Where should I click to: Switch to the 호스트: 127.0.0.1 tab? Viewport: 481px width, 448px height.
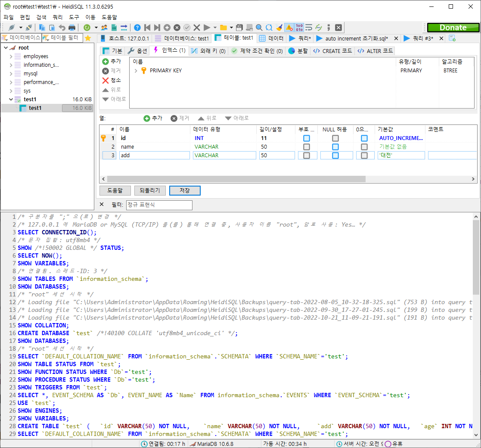point(125,38)
